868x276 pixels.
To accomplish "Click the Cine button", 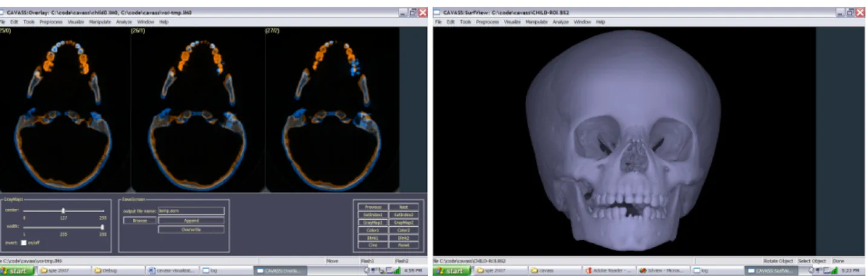I will click(x=373, y=246).
